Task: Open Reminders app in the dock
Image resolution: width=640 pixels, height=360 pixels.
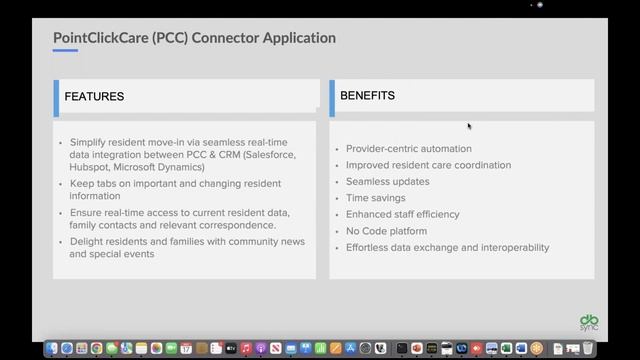Action: pos(216,348)
